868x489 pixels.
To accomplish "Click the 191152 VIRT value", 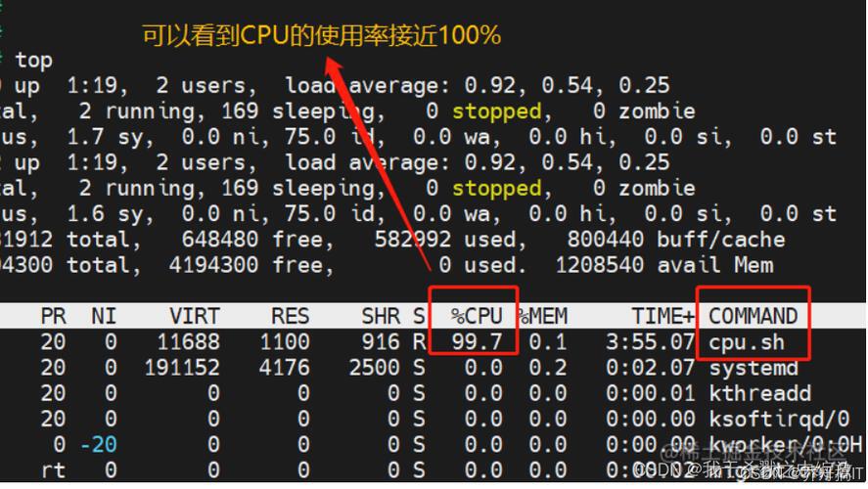I will point(182,368).
